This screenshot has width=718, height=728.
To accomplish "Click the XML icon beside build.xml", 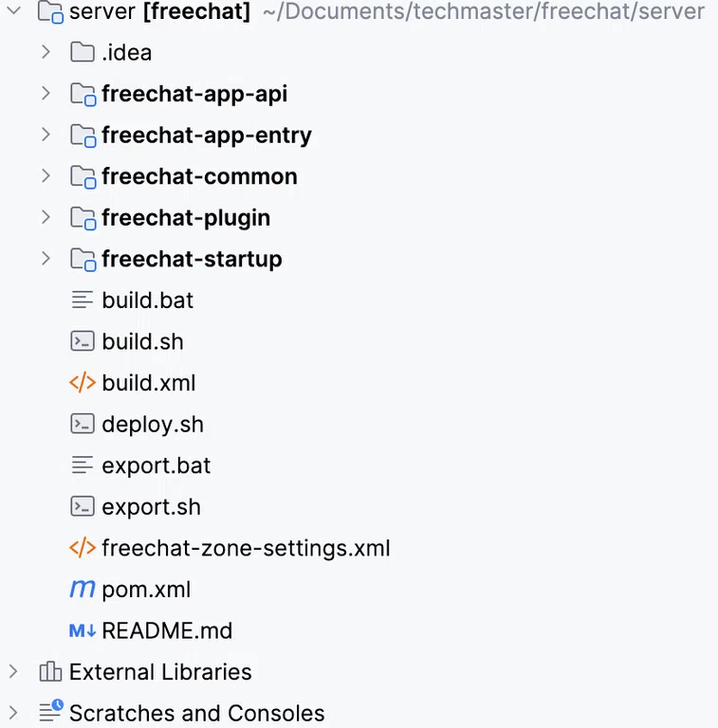I will tap(83, 383).
